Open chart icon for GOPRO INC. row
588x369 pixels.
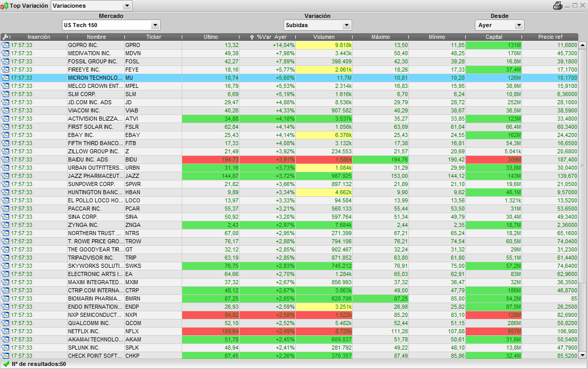tap(5, 45)
